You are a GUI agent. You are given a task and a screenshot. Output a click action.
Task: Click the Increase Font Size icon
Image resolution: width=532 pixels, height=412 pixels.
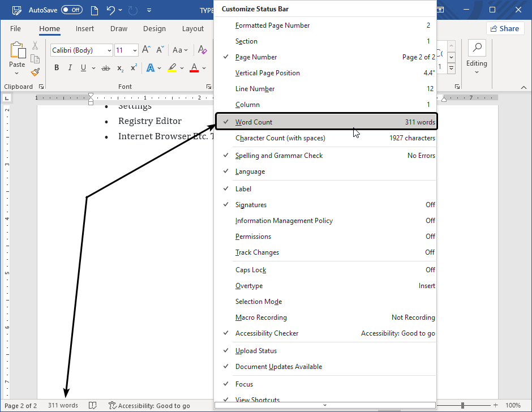point(146,50)
